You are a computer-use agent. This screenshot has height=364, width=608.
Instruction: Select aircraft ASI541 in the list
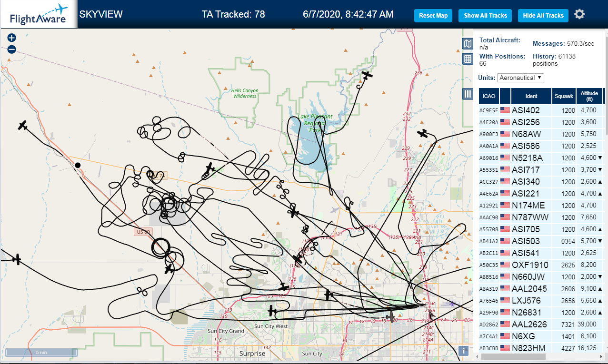(x=541, y=253)
